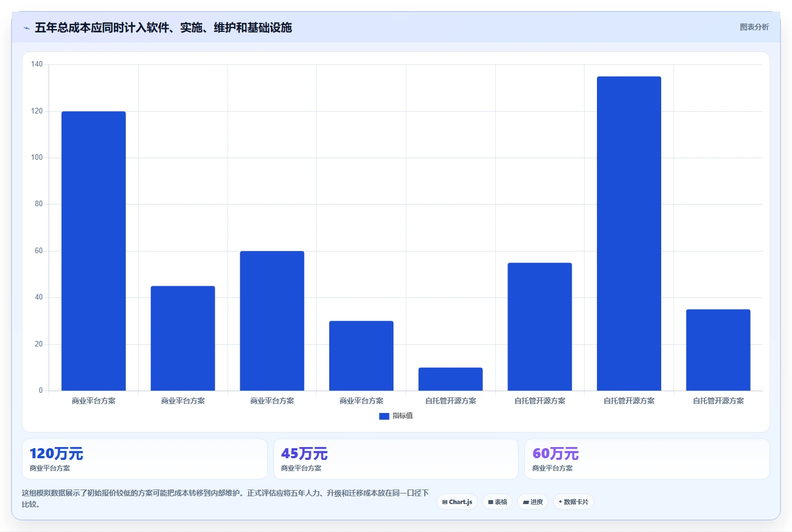
Task: Click the bar with value 55
Action: (540, 326)
